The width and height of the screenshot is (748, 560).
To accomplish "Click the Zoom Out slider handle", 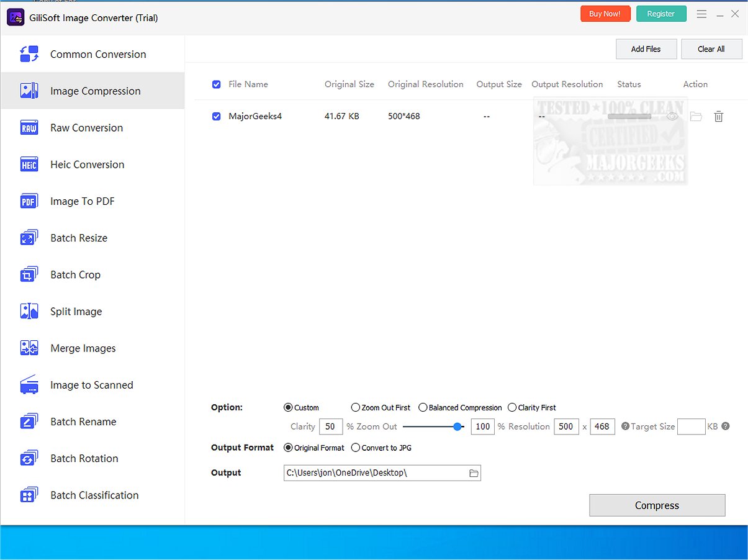I will [x=457, y=427].
